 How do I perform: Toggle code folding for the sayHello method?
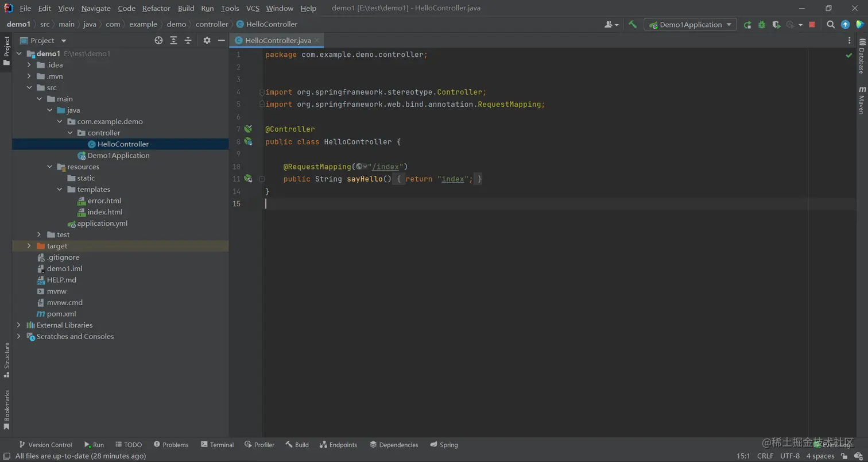click(x=261, y=179)
